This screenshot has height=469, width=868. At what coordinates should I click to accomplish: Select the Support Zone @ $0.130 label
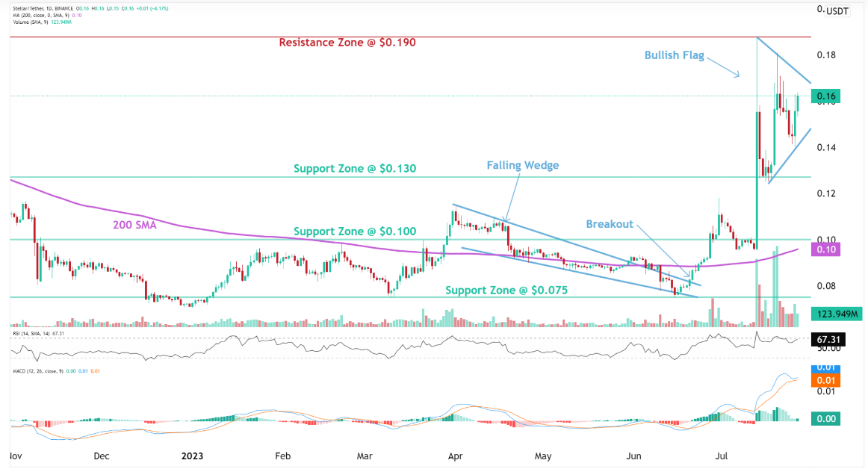(x=355, y=169)
